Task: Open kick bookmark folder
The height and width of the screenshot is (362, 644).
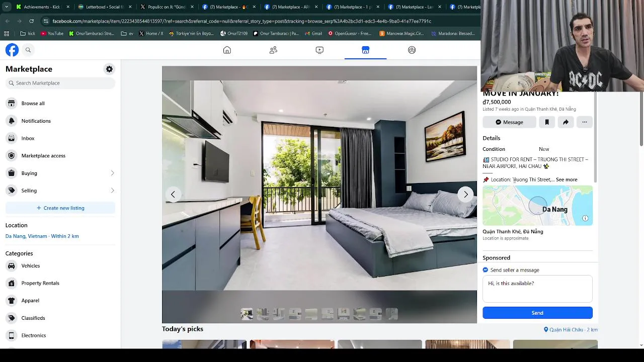Action: coord(28,34)
